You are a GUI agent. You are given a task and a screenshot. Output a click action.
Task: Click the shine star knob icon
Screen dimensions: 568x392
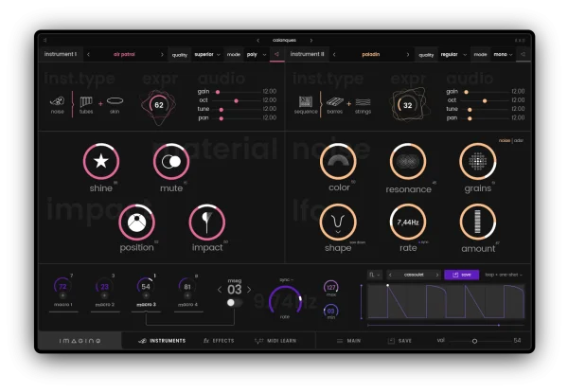(101, 161)
